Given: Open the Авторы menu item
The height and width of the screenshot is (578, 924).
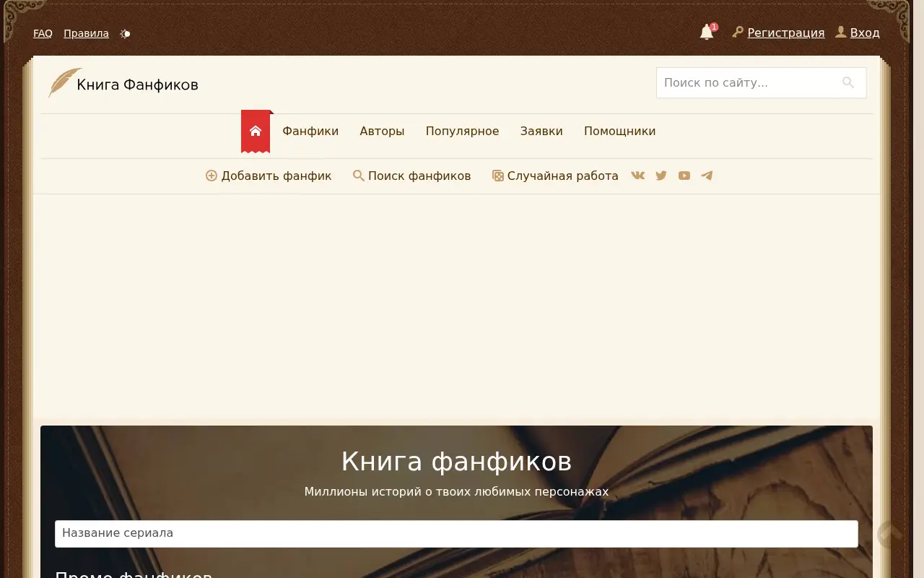Looking at the screenshot, I should coord(382,131).
